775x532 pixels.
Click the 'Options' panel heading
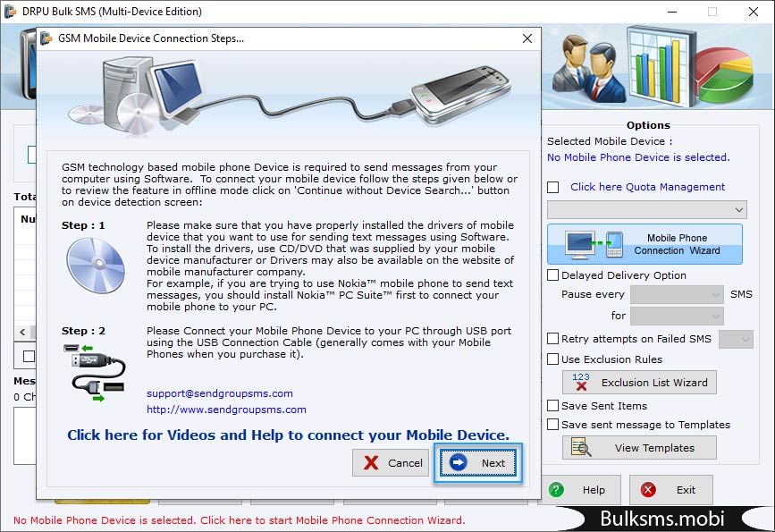pyautogui.click(x=648, y=125)
